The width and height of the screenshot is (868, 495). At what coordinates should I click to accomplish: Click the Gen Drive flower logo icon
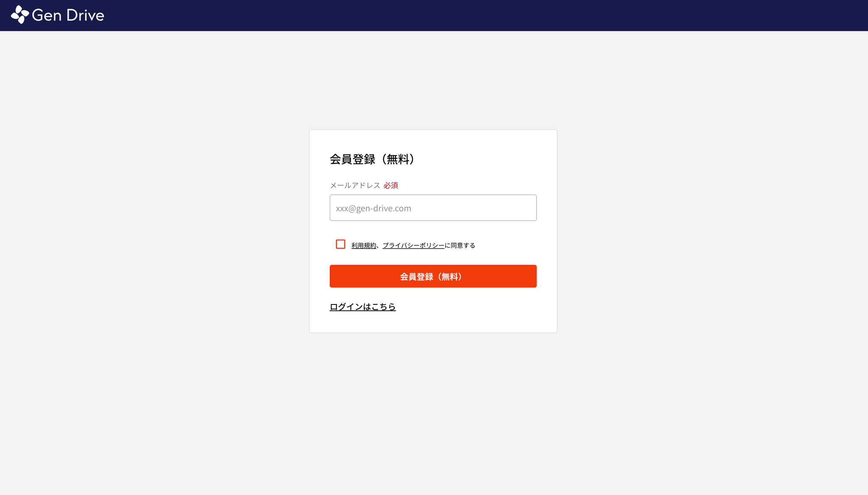coord(20,15)
